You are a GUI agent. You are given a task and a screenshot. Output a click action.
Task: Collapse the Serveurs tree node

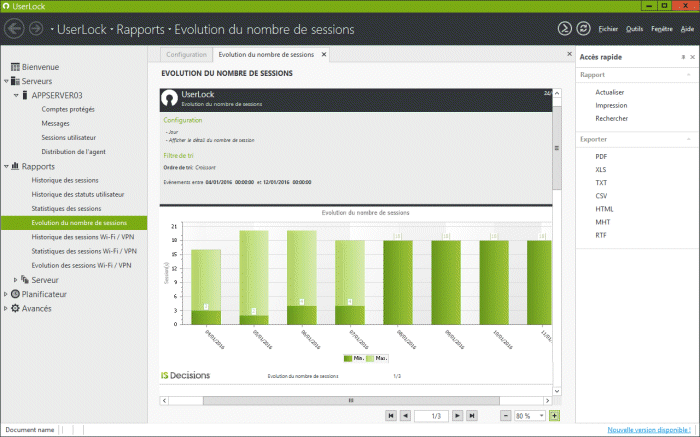click(6, 81)
